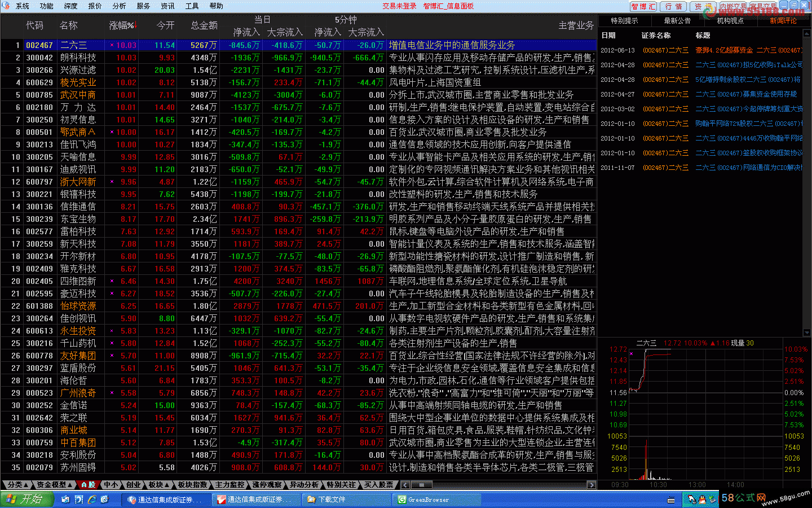Image resolution: width=812 pixels, height=508 pixels.
Task: Select stock row 002405 四维图新
Action: tap(298, 281)
